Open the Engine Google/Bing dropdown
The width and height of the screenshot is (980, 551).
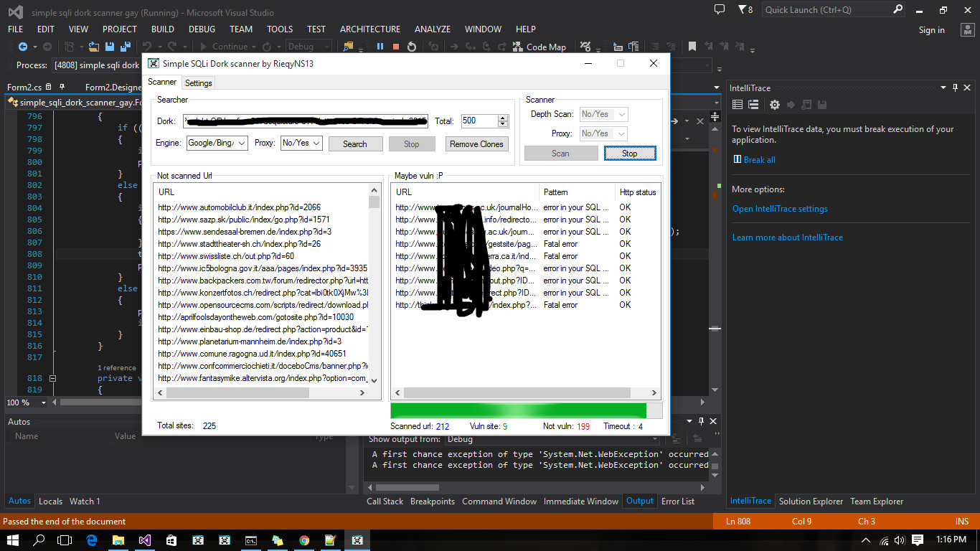pos(217,143)
